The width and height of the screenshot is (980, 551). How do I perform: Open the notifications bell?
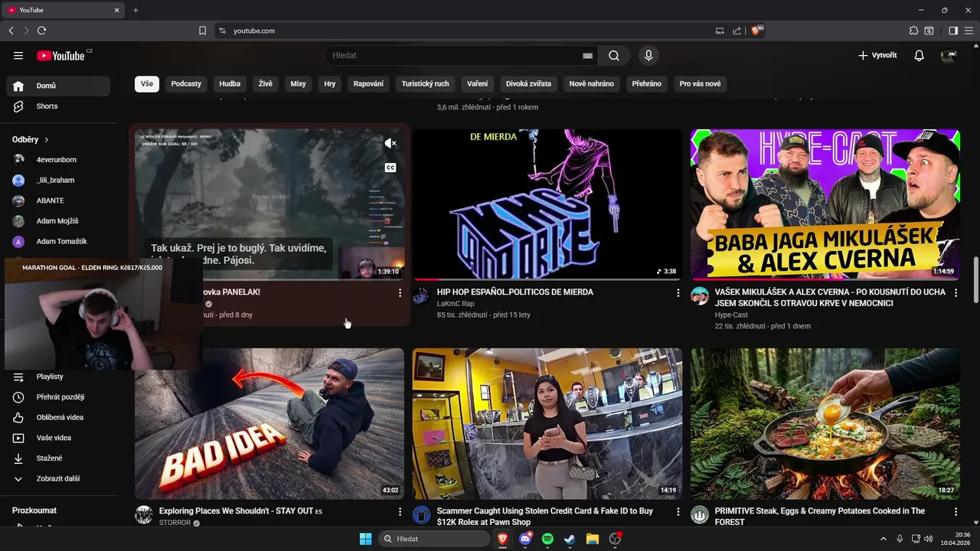coord(920,55)
